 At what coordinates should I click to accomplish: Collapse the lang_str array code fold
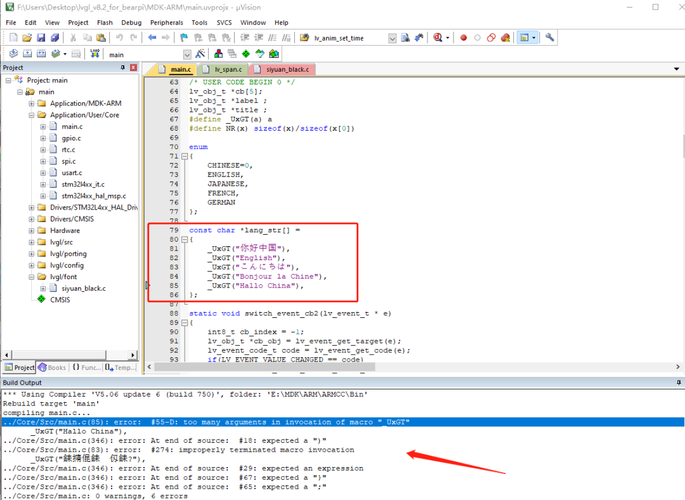[x=186, y=240]
